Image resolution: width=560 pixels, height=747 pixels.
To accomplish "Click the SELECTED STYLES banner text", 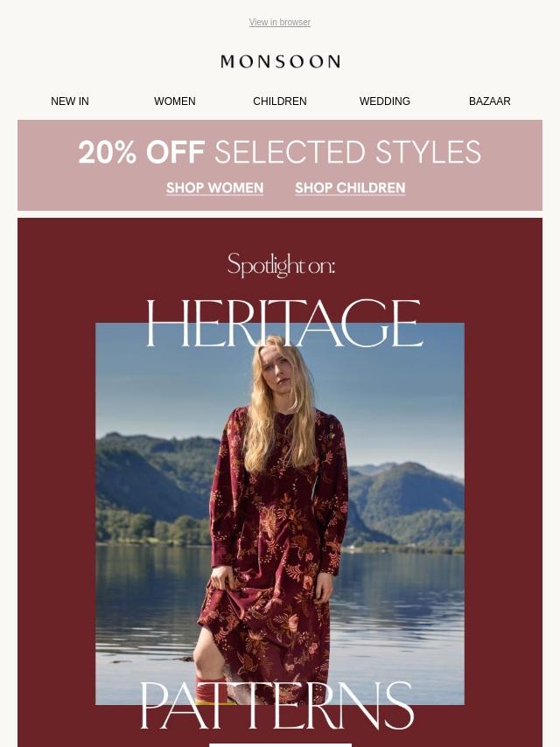I will (x=348, y=152).
